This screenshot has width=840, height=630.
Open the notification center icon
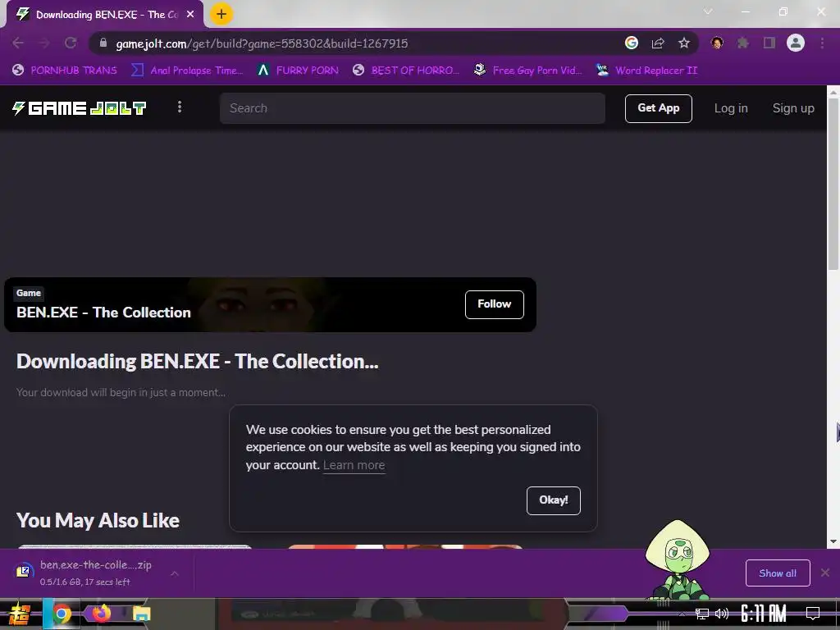(813, 614)
